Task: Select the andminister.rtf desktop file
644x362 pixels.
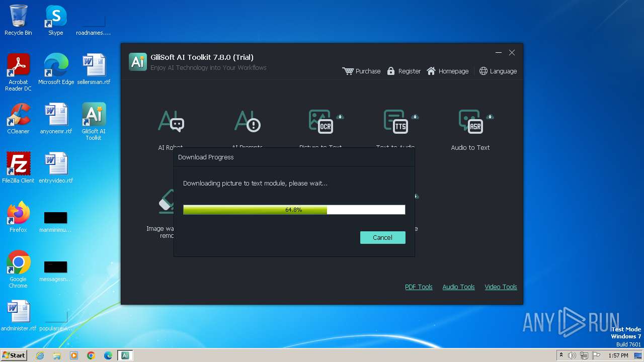Action: [x=19, y=316]
